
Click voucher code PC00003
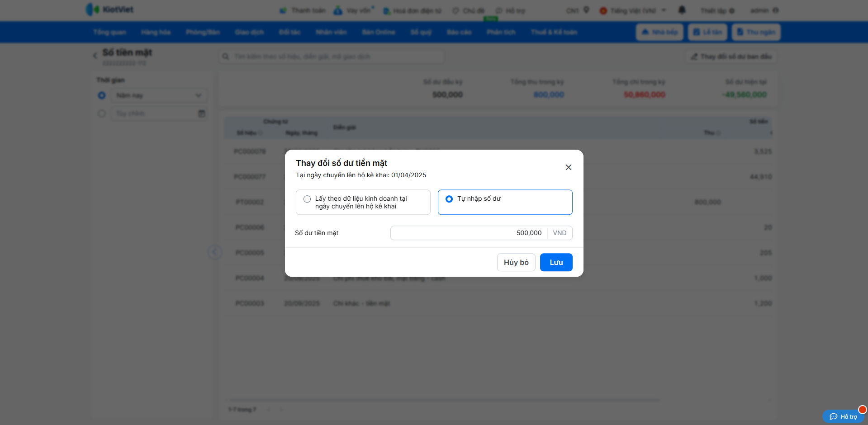pos(250,303)
